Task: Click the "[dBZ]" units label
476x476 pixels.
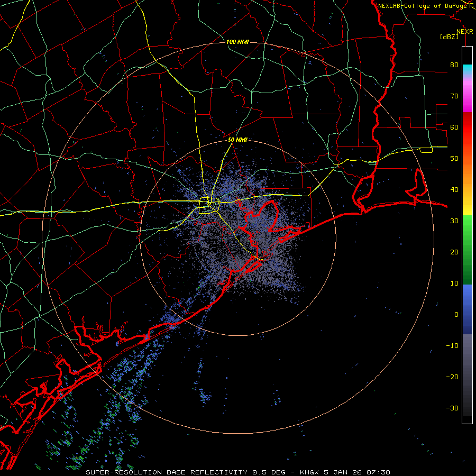Action: point(449,36)
